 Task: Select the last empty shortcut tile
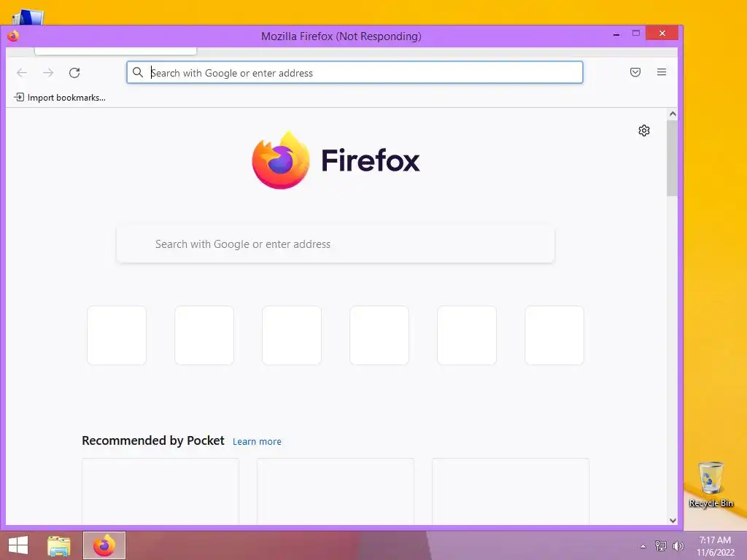(554, 335)
